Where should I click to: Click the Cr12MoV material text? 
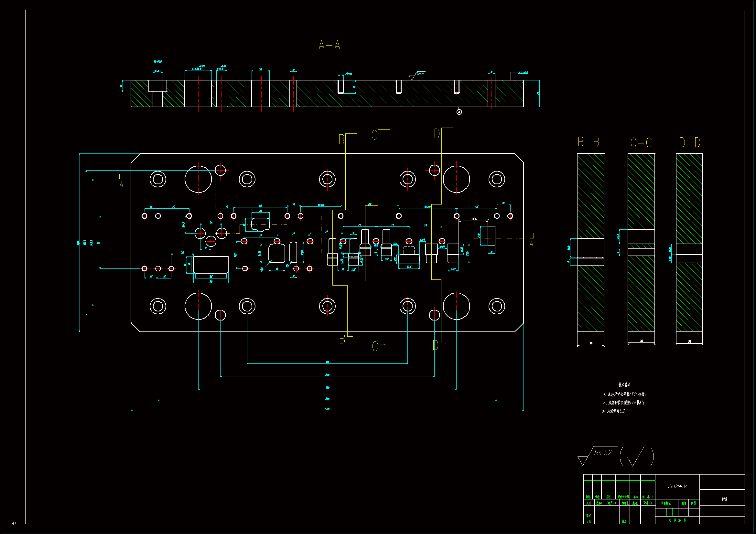coord(677,486)
